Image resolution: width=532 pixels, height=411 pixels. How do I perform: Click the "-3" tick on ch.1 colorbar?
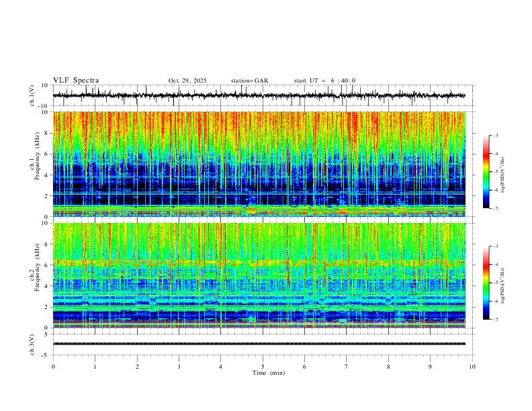pos(495,135)
